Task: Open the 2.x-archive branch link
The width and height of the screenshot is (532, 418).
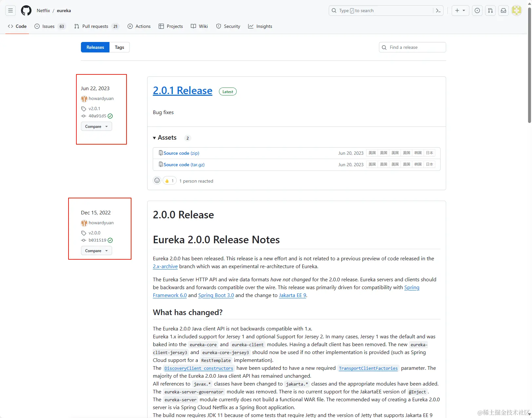Action: point(165,267)
